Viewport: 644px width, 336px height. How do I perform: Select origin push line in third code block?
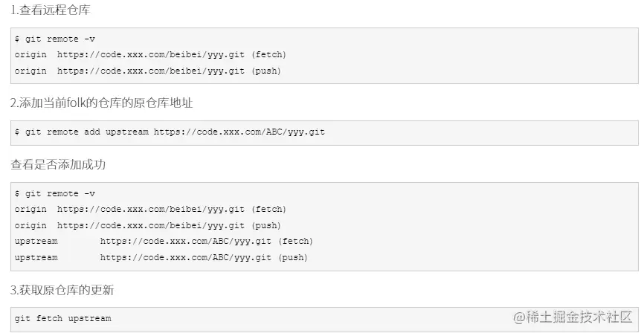pos(147,225)
